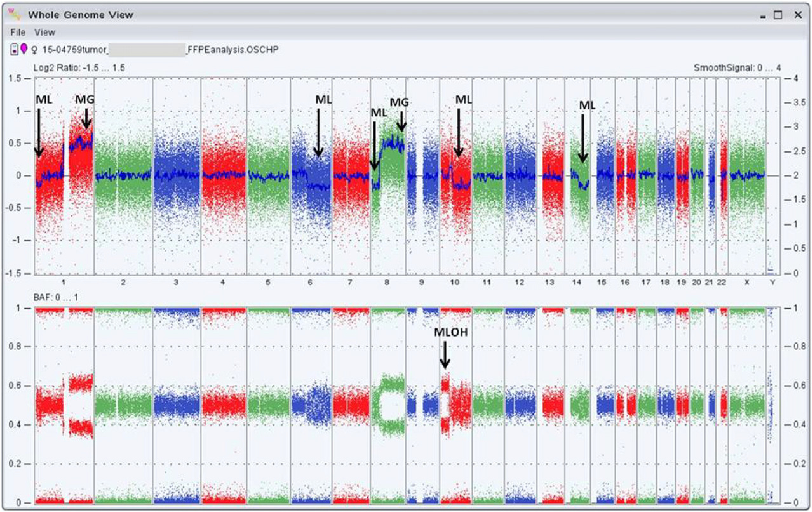Select chromosome 5 axis label
Screen dimensions: 812x512
(268, 282)
